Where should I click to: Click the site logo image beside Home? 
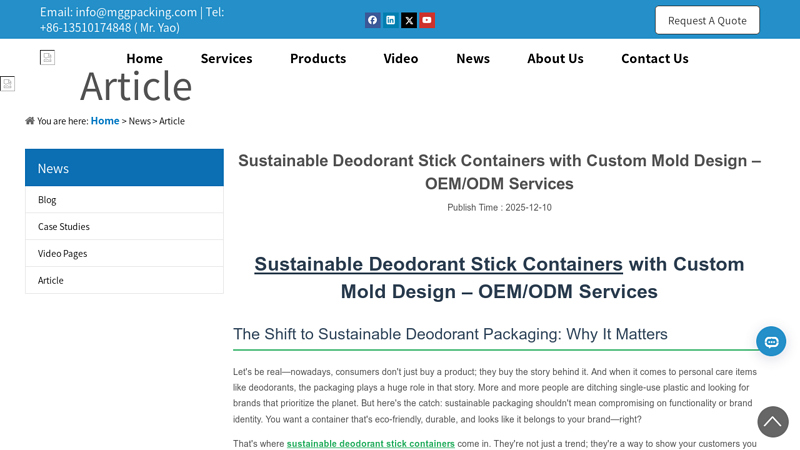coord(47,58)
